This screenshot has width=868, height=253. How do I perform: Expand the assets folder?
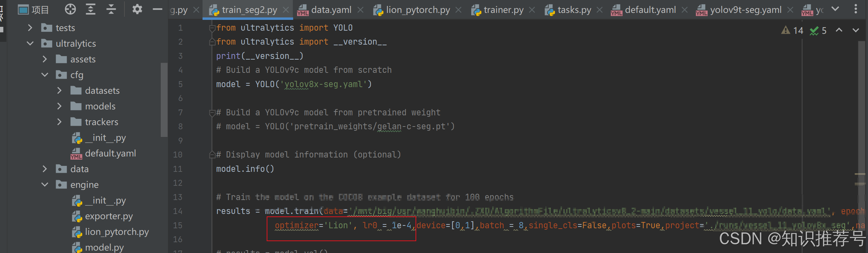[45, 59]
